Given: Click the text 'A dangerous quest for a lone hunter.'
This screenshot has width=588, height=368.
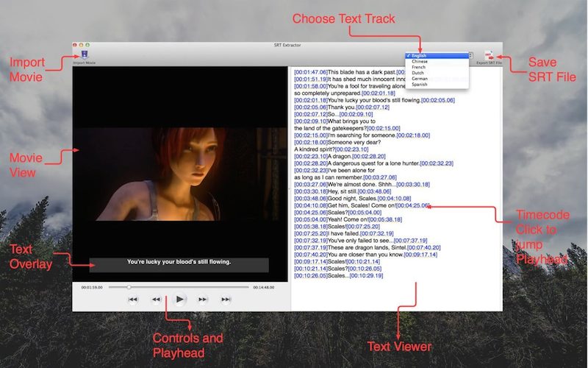Looking at the screenshot, I should tap(373, 163).
